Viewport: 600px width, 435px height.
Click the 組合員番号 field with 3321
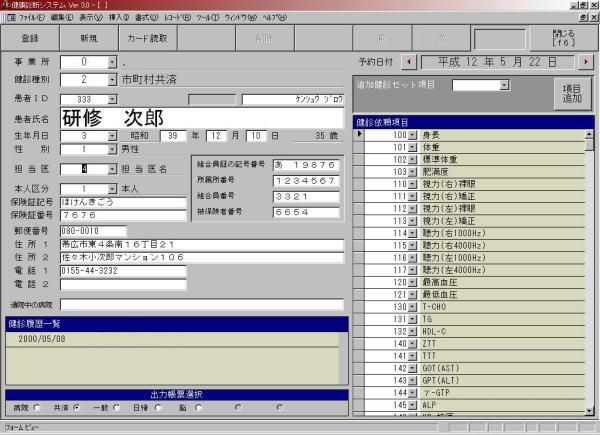tap(306, 197)
